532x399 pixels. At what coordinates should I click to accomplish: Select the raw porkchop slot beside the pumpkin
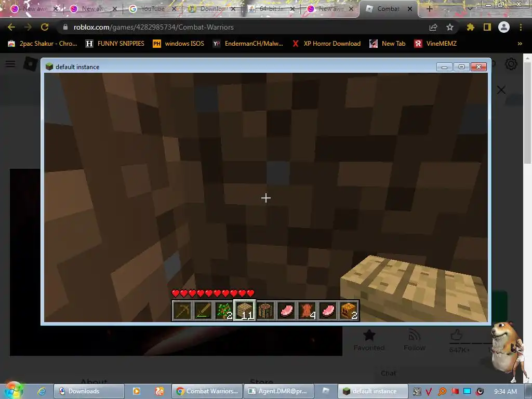[328, 311]
